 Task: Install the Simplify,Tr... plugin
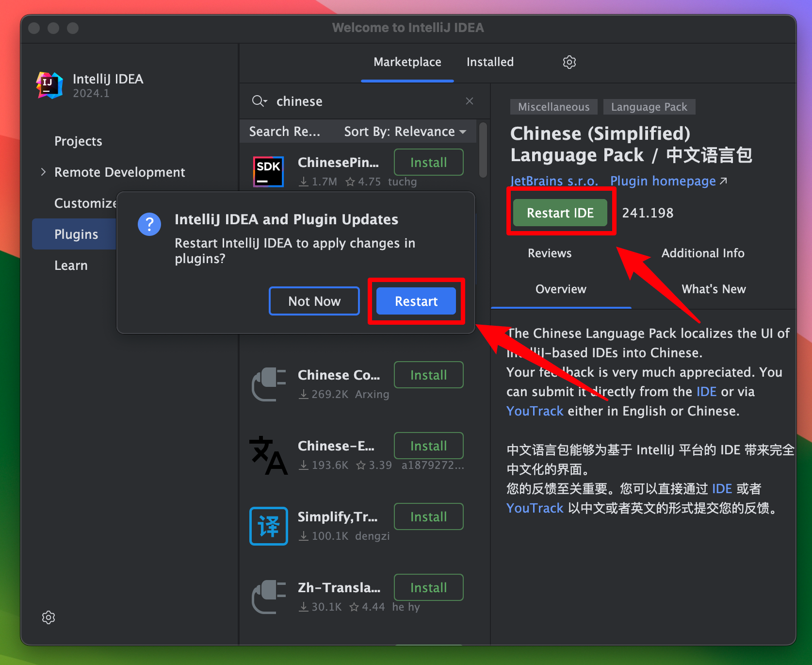pyautogui.click(x=429, y=516)
